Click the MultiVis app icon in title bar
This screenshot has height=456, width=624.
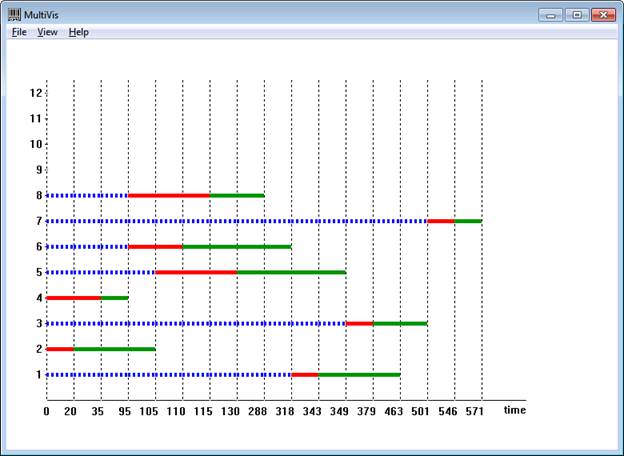pos(14,15)
